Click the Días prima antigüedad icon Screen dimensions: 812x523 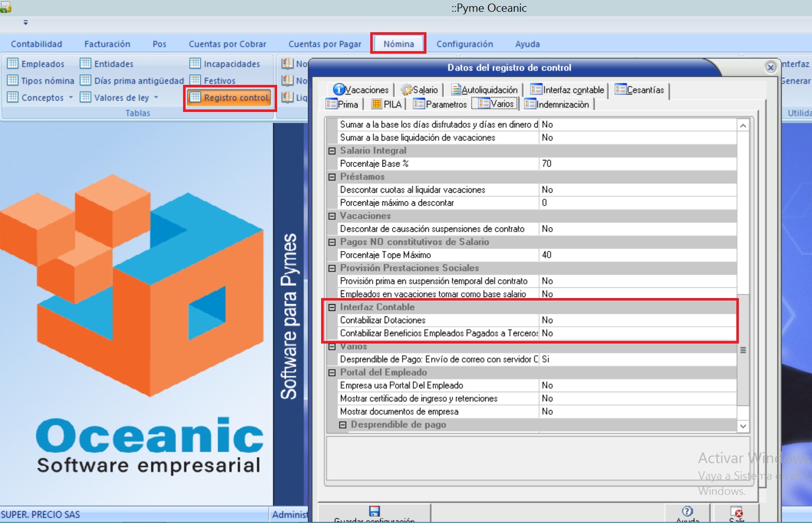coord(85,80)
